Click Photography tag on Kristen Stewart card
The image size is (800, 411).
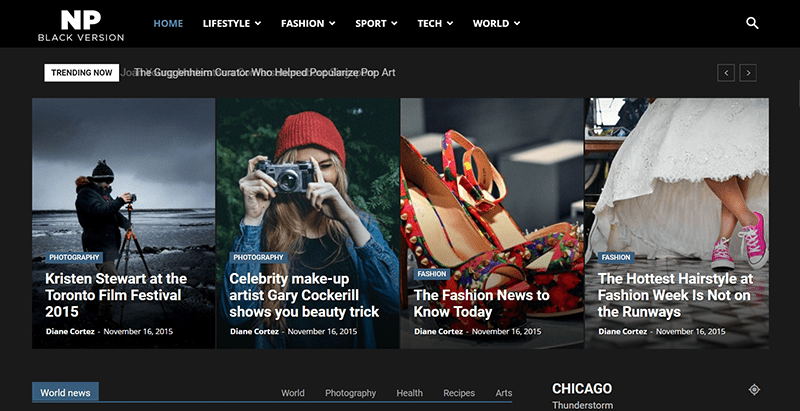point(74,258)
